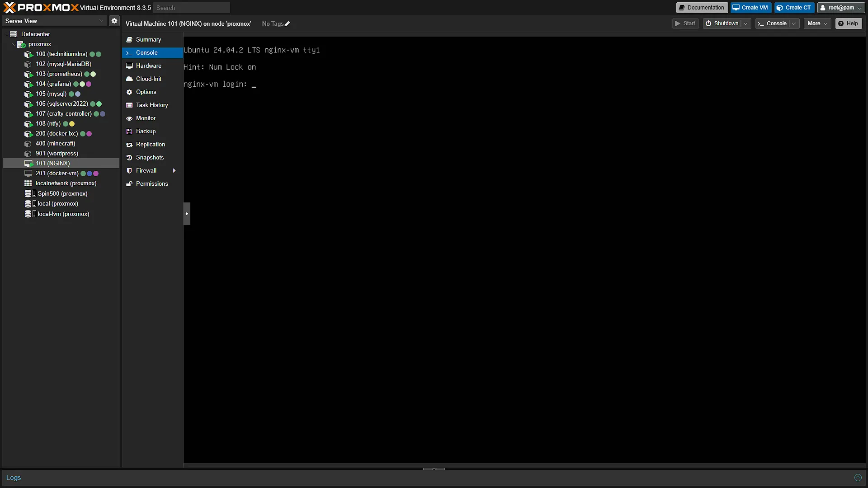Open the root@pam user menu
The image size is (868, 488).
(841, 8)
